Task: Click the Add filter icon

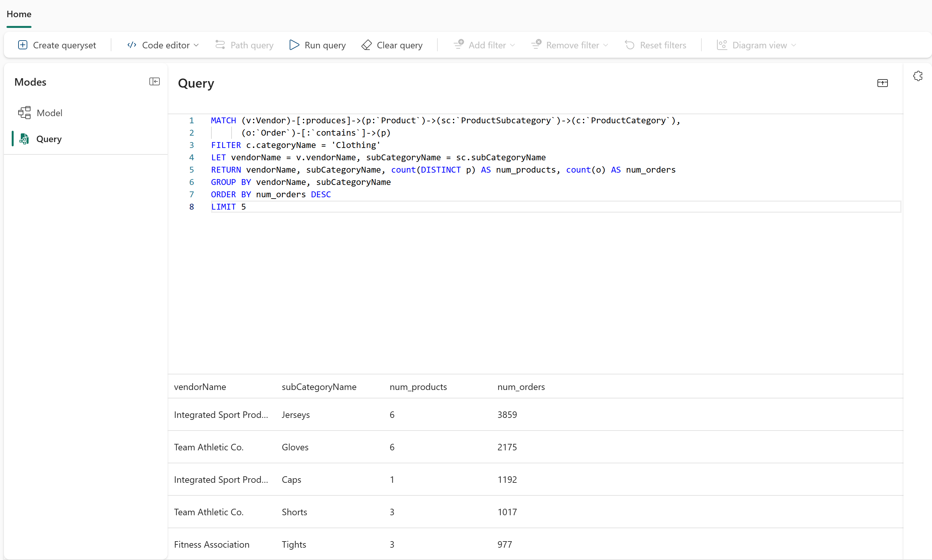Action: 459,44
